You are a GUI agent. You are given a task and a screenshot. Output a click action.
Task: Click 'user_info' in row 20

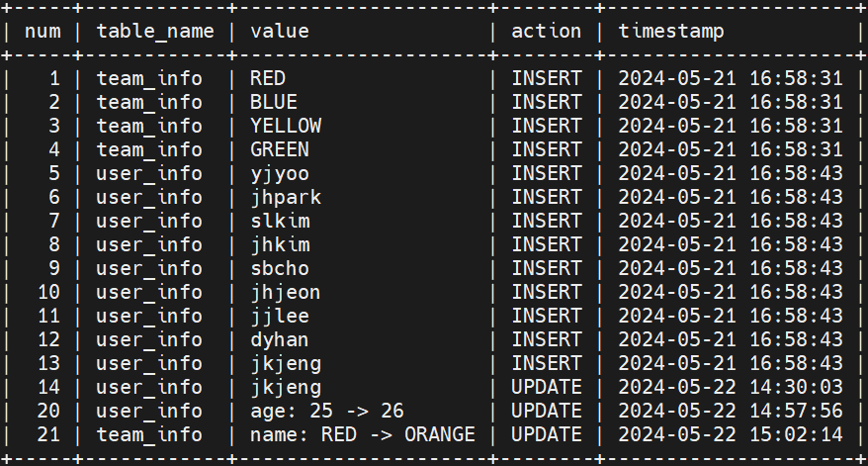click(x=149, y=412)
